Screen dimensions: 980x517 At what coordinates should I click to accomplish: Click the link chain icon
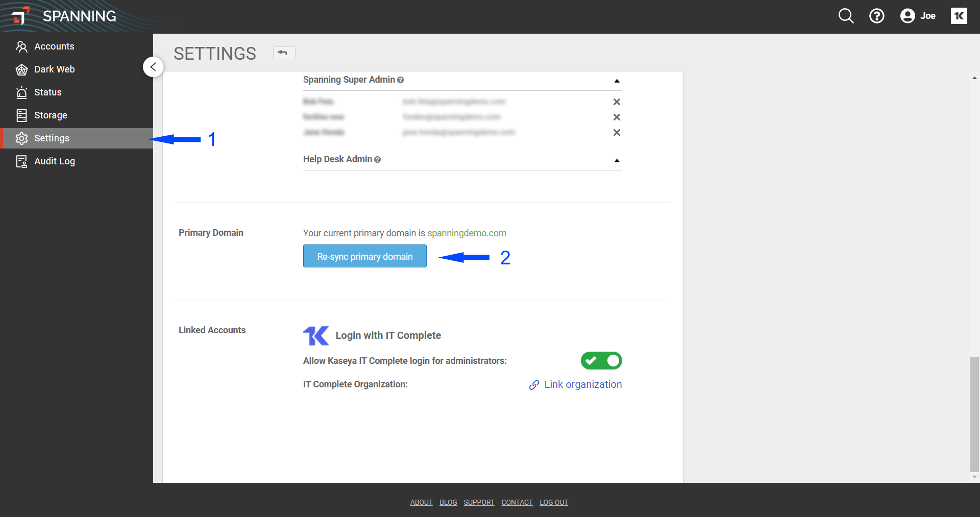[534, 385]
